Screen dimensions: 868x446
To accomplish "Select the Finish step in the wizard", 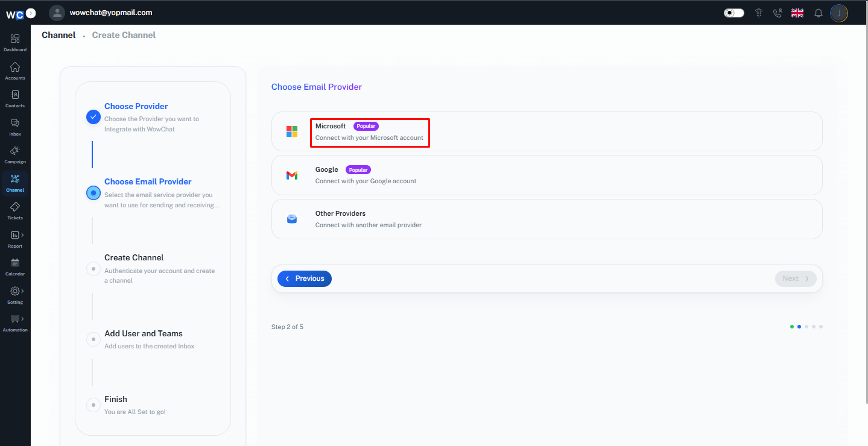I will [116, 399].
